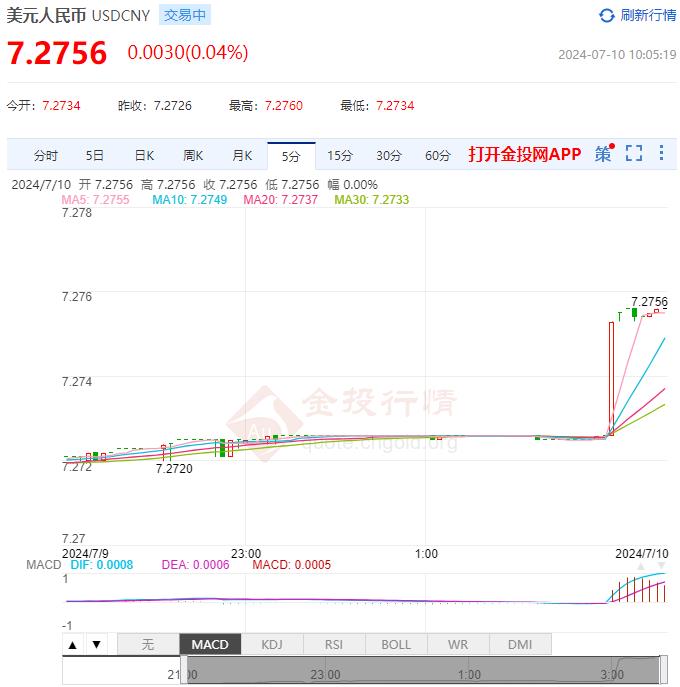This screenshot has width=680, height=687.
Task: Open the three-dot more options menu
Action: (661, 154)
